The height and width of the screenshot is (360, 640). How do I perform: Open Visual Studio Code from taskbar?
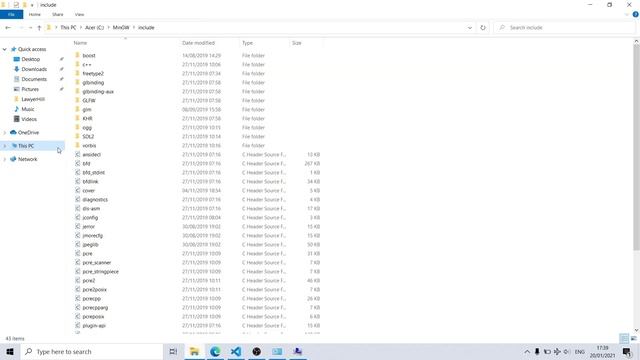(236, 351)
